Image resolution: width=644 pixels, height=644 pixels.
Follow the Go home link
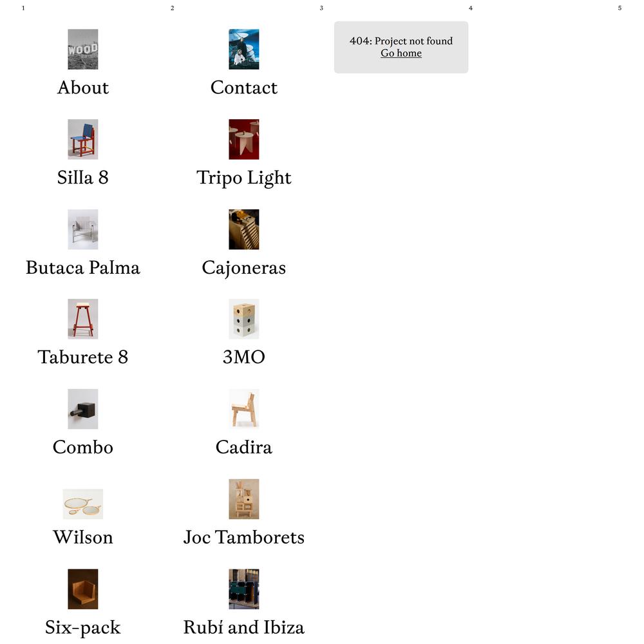(401, 53)
